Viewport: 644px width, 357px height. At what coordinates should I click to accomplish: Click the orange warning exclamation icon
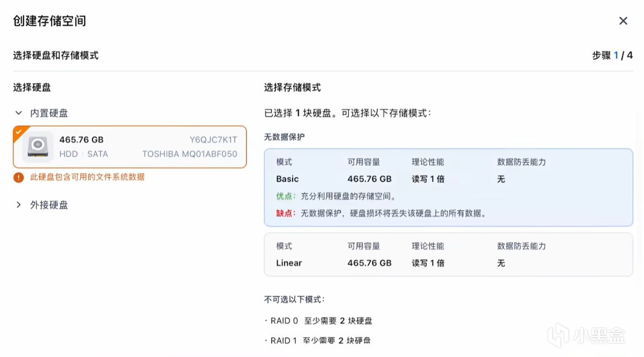(18, 177)
